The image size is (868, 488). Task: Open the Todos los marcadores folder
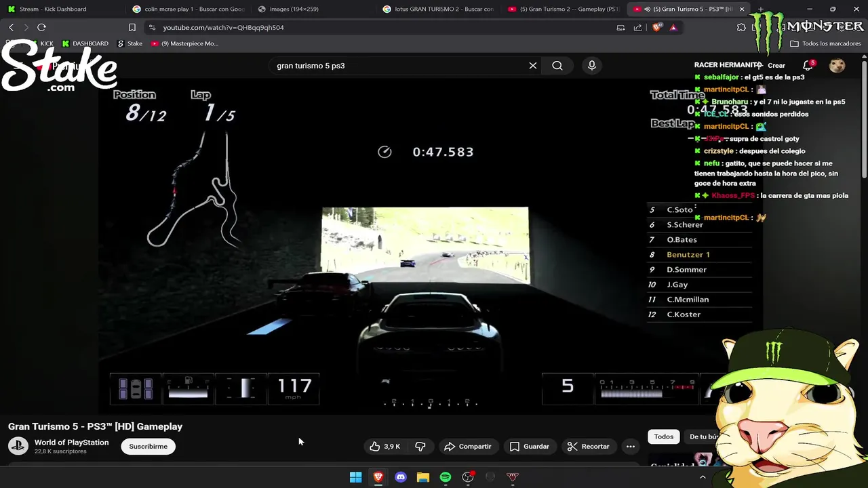coord(825,43)
